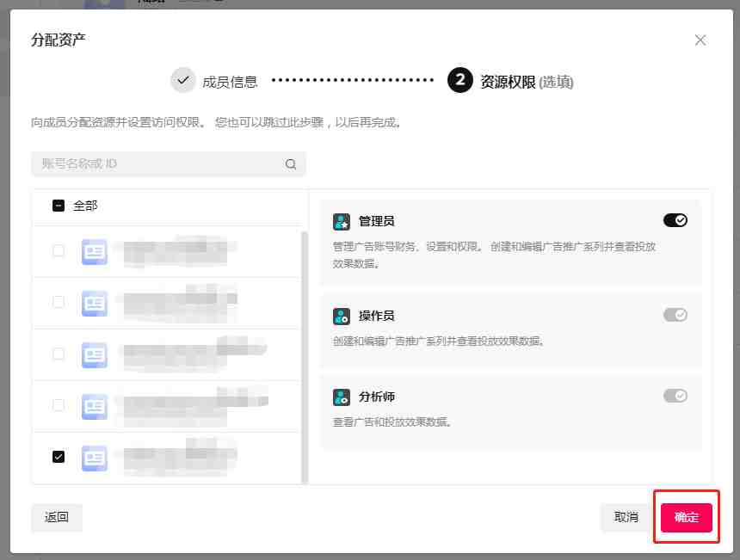740x560 pixels.
Task: Toggle the 操作员 permission switch
Action: pyautogui.click(x=675, y=316)
